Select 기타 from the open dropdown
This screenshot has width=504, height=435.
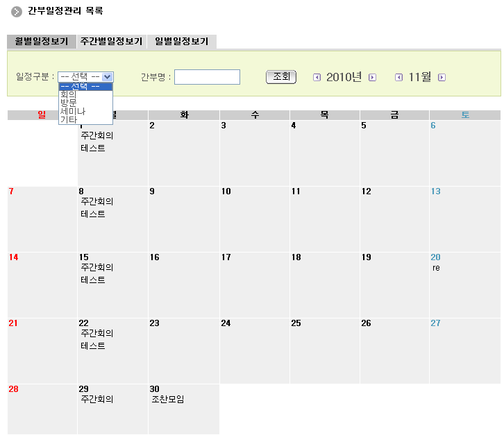pos(68,119)
